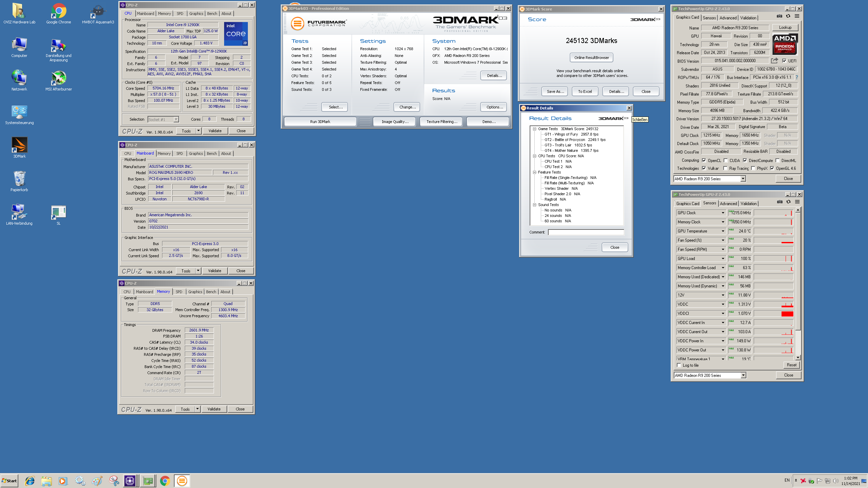Take GPU-Z screenshot with top camera icon
868x488 pixels.
[780, 16]
